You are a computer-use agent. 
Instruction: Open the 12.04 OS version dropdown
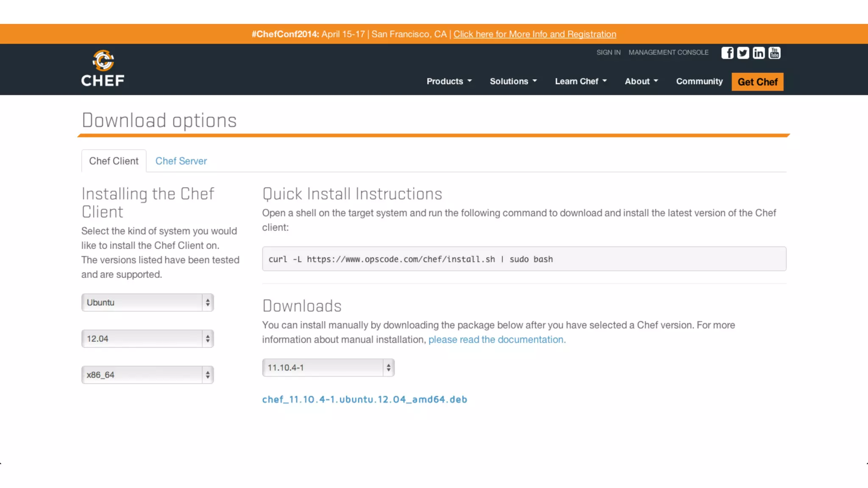pyautogui.click(x=147, y=338)
